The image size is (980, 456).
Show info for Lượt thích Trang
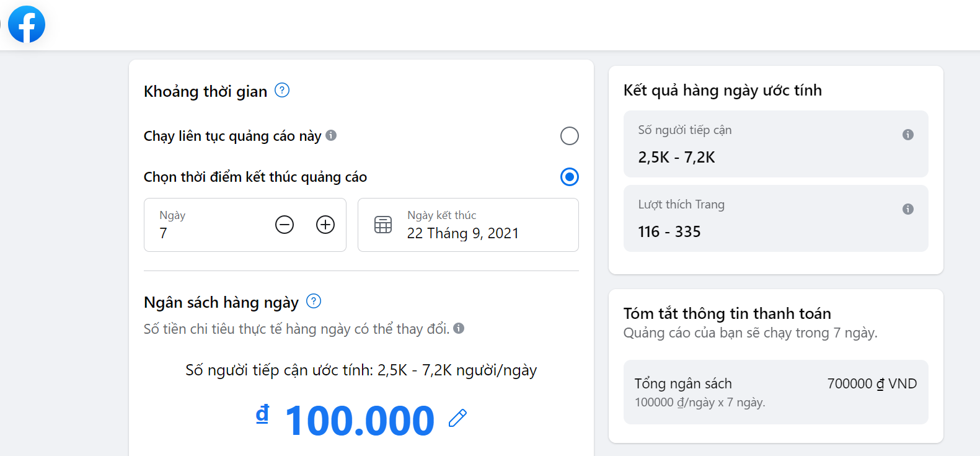[908, 209]
